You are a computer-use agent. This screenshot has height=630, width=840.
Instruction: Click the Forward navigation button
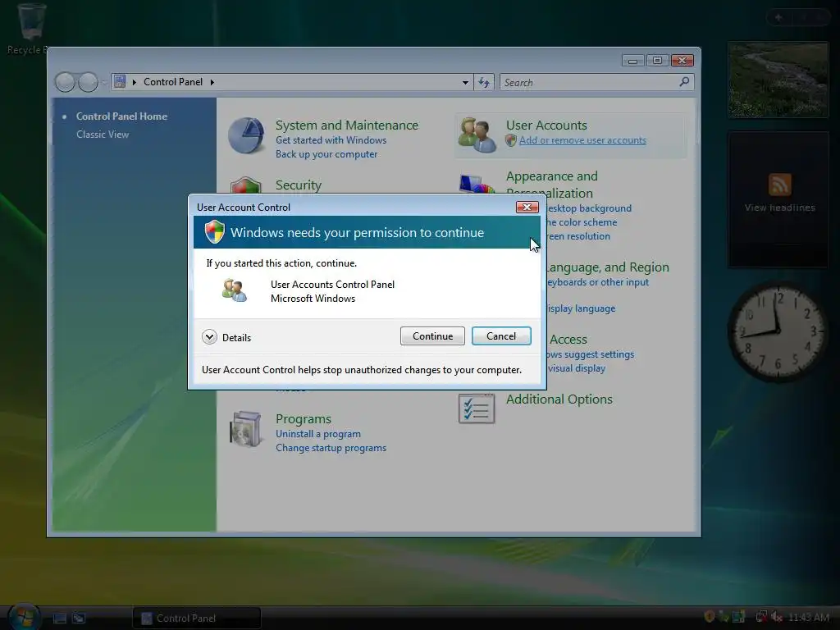pos(88,82)
